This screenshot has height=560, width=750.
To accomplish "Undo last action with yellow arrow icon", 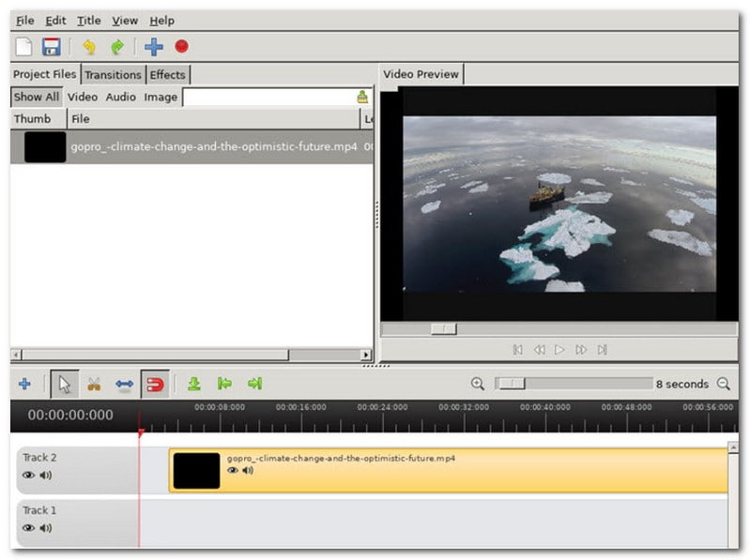I will (89, 47).
